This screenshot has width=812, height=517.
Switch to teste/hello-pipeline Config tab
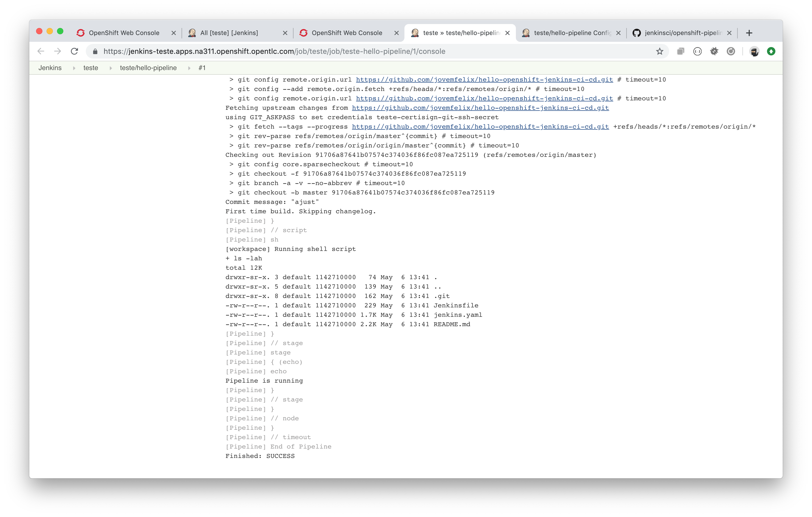(572, 33)
